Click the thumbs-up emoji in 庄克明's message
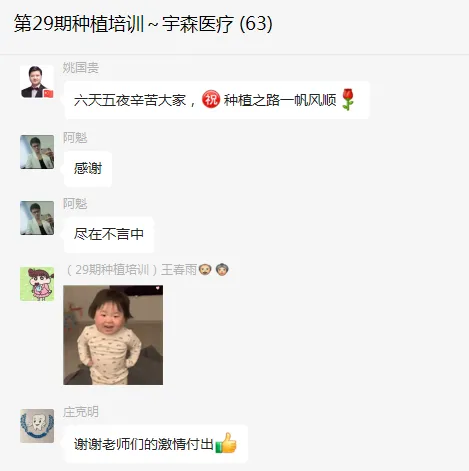 tap(226, 443)
